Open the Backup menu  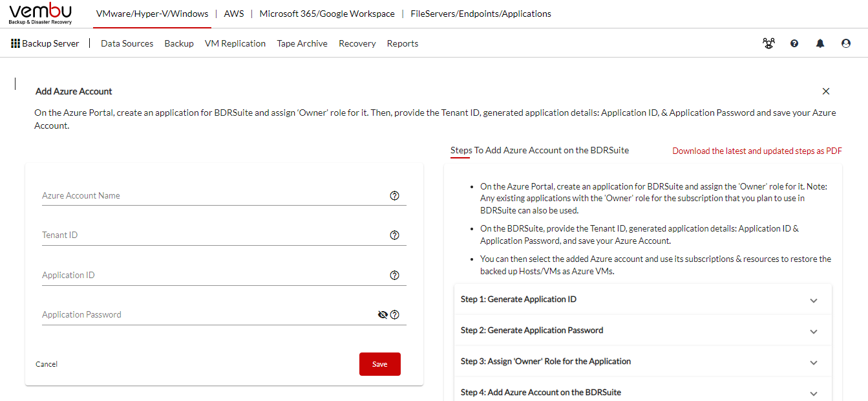coord(179,43)
